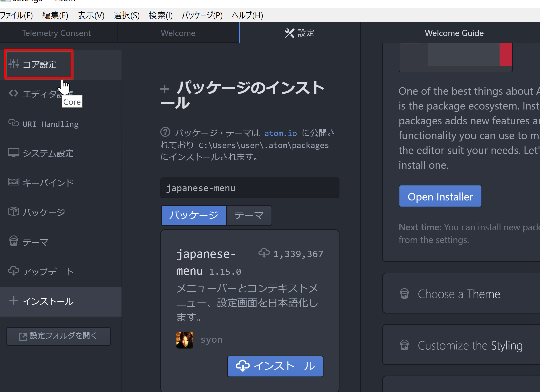This screenshot has height=392, width=540.
Task: Open テーマ panel in the sidebar
Action: pyautogui.click(x=61, y=242)
